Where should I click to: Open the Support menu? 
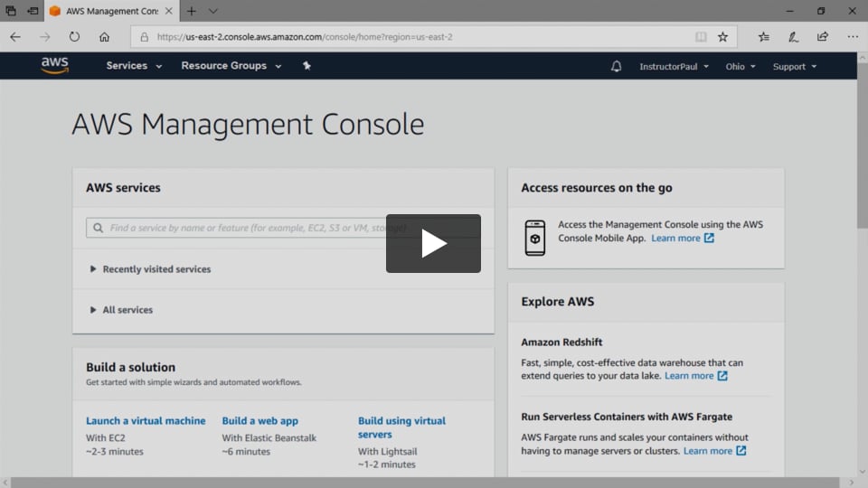coord(794,67)
